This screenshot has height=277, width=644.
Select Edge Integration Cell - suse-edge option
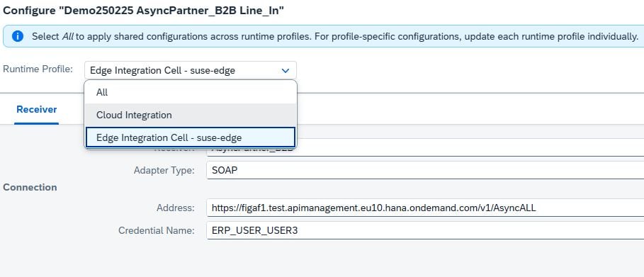coord(191,137)
